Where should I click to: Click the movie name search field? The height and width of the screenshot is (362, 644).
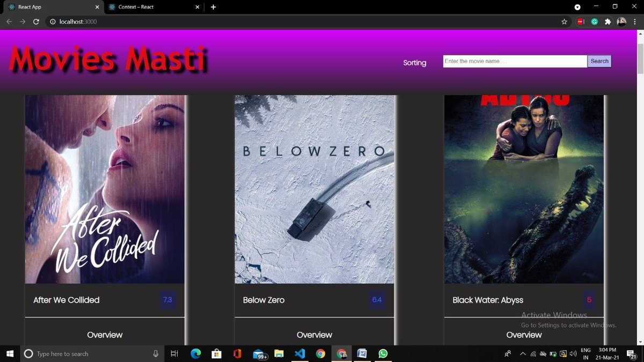(x=515, y=61)
